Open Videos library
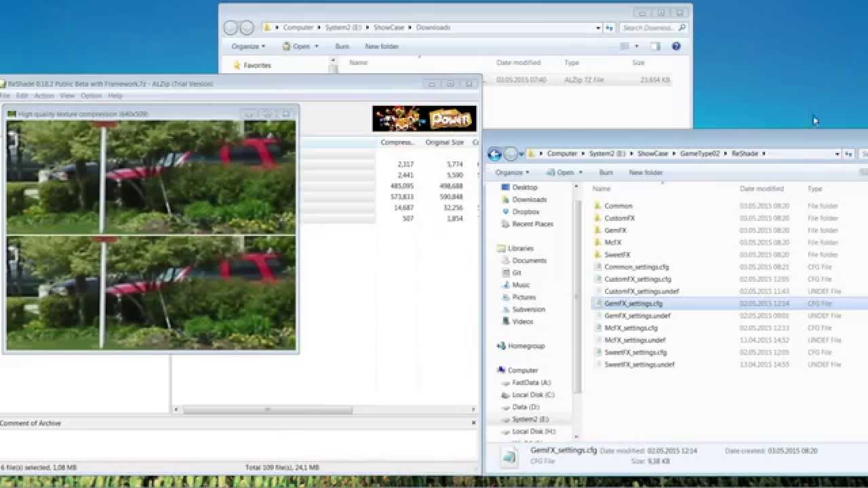Screen dimensions: 868x488 pyautogui.click(x=522, y=321)
